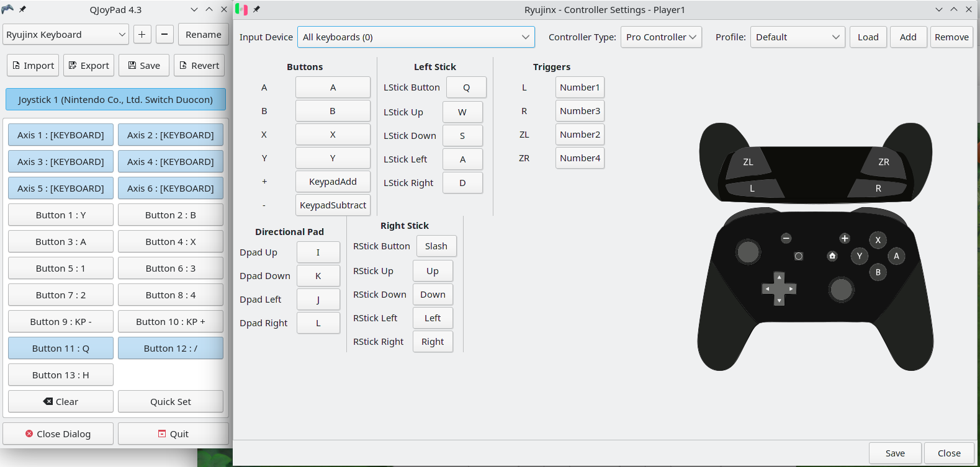
Task: Pin the QJoyPad window with the pin icon
Action: click(x=23, y=9)
